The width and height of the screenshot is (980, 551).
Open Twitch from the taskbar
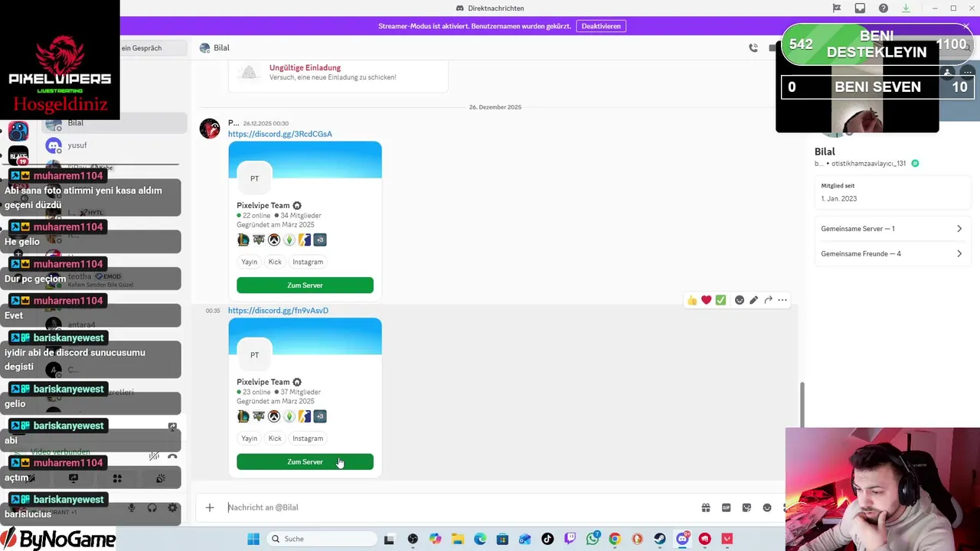point(570,539)
